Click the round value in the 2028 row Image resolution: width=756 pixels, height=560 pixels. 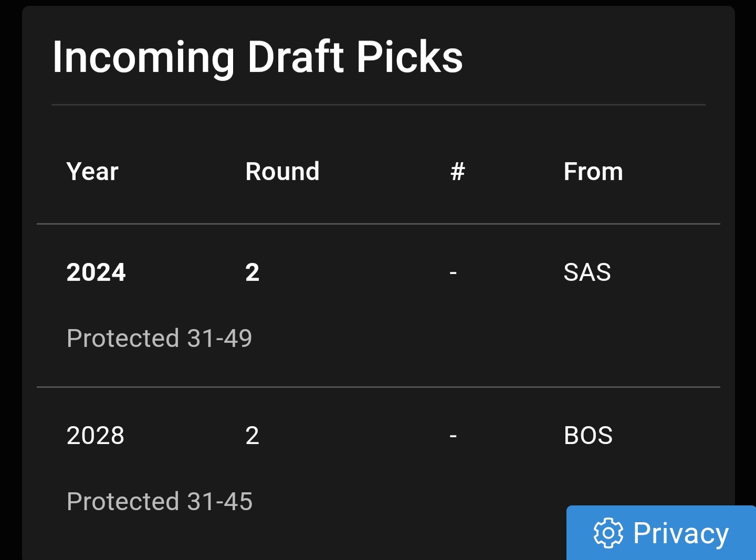click(x=253, y=436)
